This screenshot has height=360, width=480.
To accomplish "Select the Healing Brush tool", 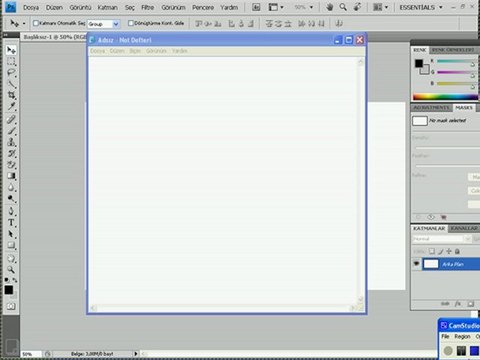I will click(11, 119).
